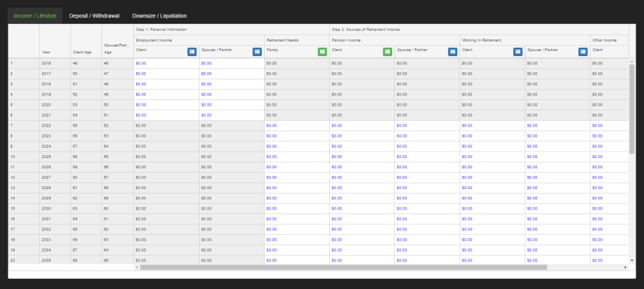The image size is (644, 289).
Task: Edit Employment Income Spouse / Partner value for 2017
Action: [232, 74]
